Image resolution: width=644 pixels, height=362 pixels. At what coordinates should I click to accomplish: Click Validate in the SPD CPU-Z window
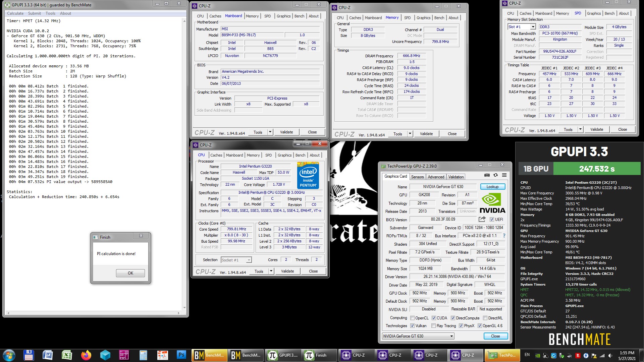(597, 129)
